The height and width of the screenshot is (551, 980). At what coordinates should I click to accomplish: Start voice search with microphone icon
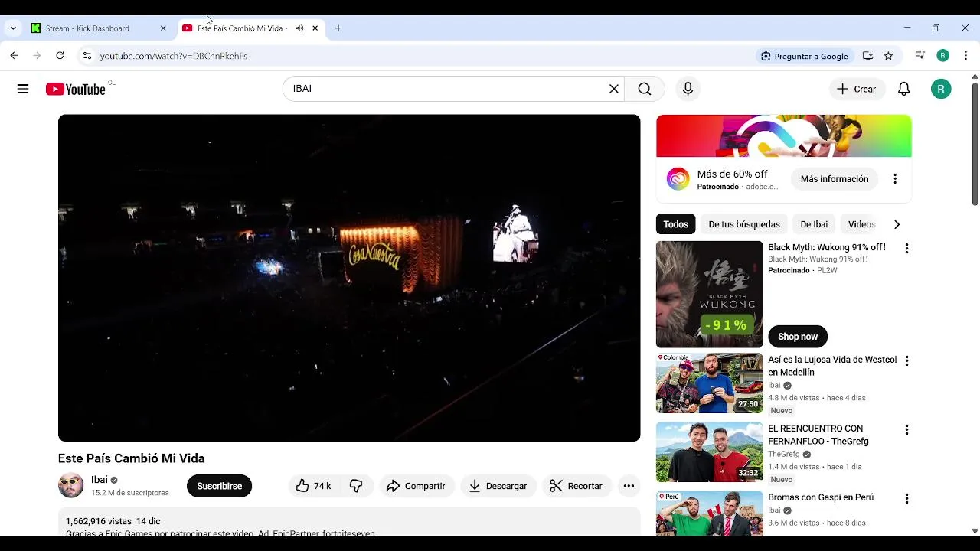pyautogui.click(x=688, y=89)
